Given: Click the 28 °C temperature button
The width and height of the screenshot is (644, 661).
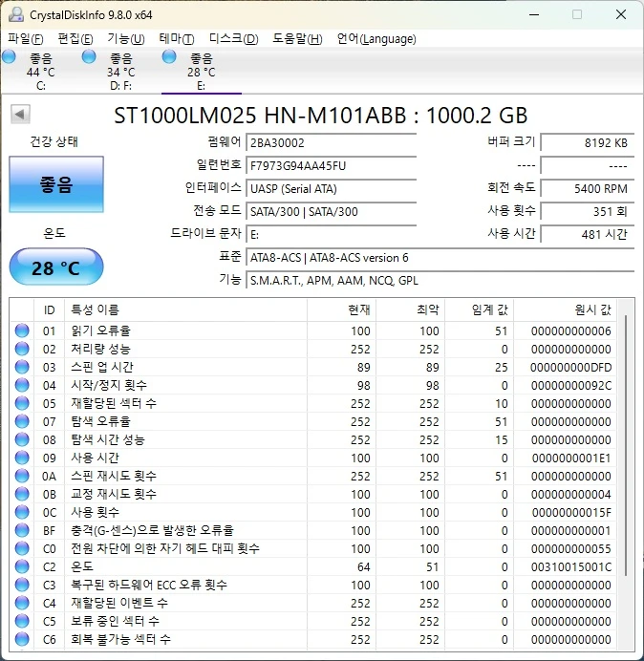Looking at the screenshot, I should pyautogui.click(x=56, y=267).
